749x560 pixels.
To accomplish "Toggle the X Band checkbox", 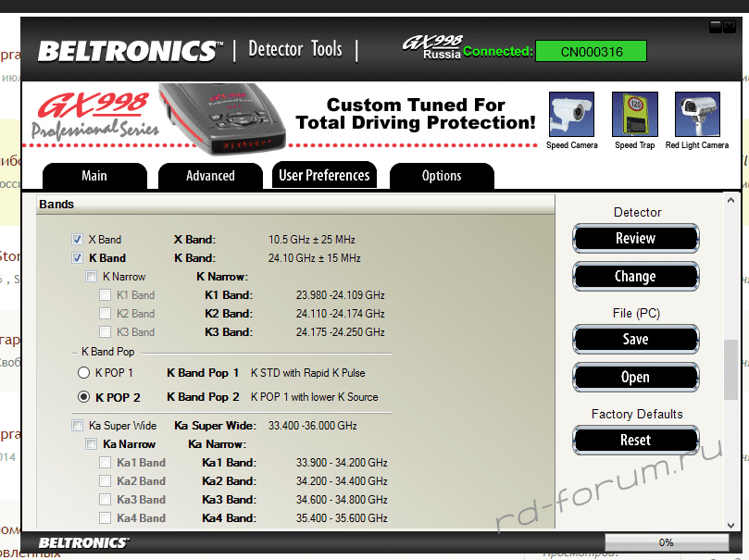I will (x=77, y=239).
